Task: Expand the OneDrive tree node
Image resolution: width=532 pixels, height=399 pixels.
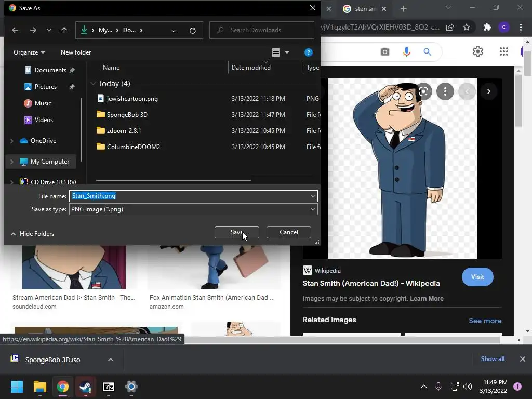Action: (12, 141)
